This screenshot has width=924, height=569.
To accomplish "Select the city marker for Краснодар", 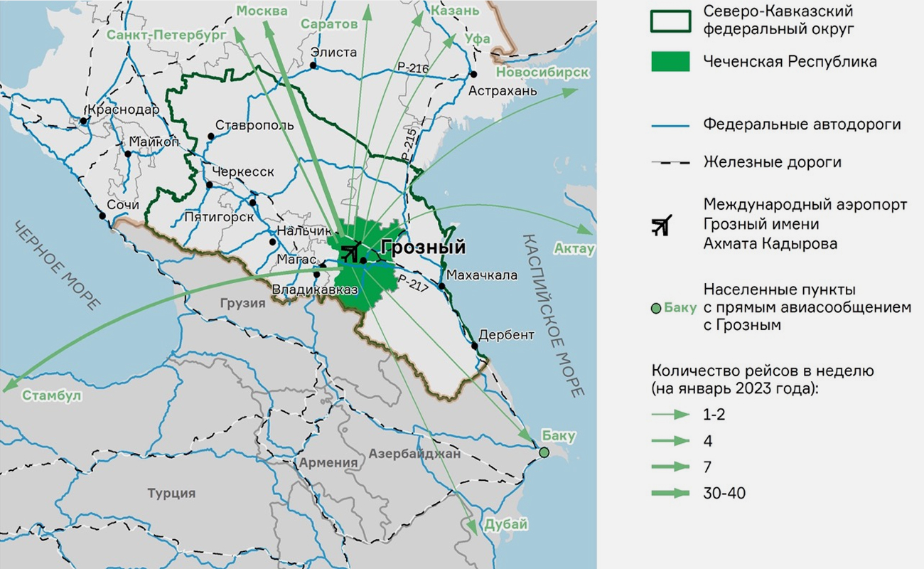I will pos(84,121).
